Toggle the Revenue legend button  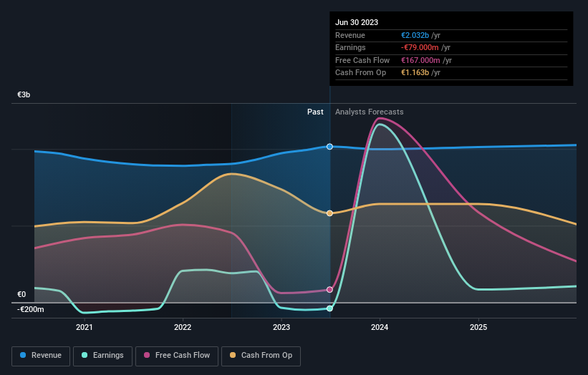click(41, 356)
